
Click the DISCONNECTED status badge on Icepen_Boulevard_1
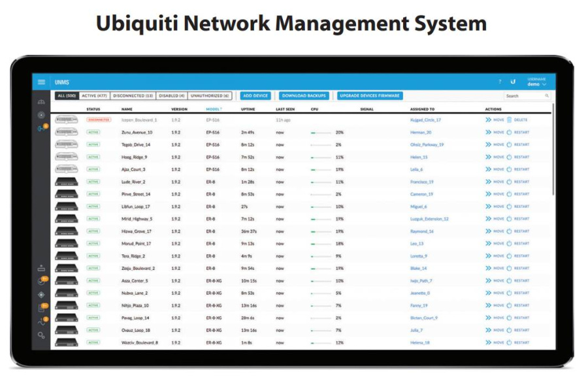pos(99,120)
